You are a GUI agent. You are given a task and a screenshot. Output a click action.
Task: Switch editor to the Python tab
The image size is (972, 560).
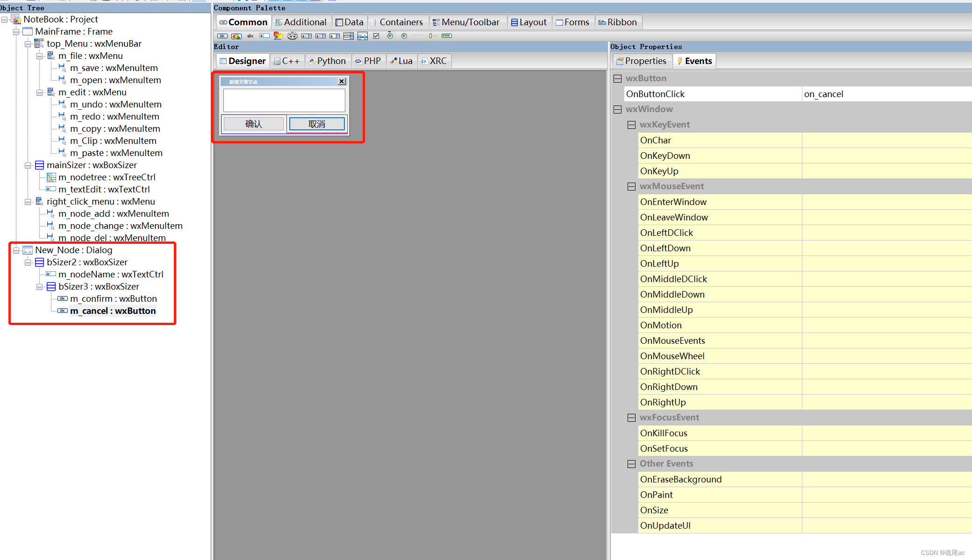328,61
